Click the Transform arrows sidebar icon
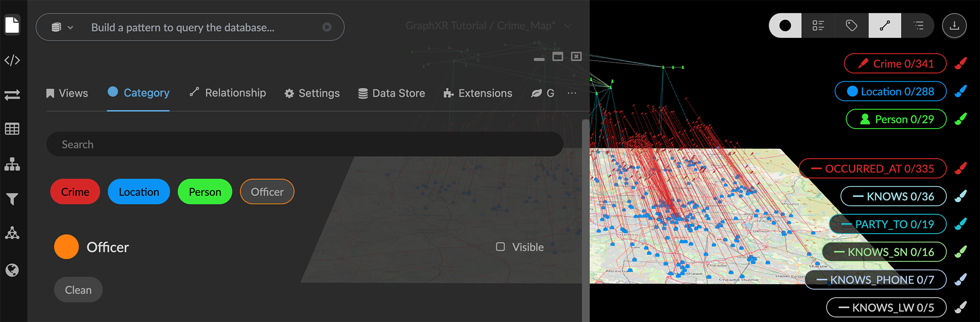Image resolution: width=980 pixels, height=322 pixels. [x=12, y=95]
